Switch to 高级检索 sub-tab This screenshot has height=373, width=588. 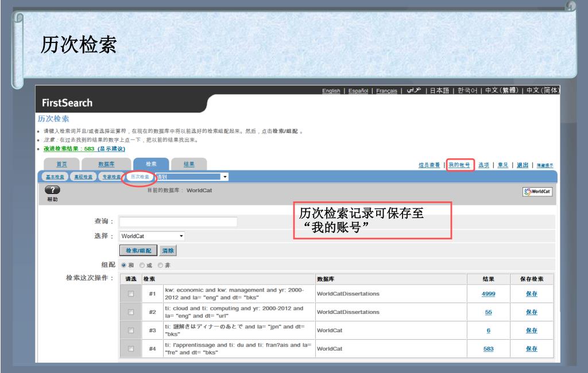tap(83, 177)
